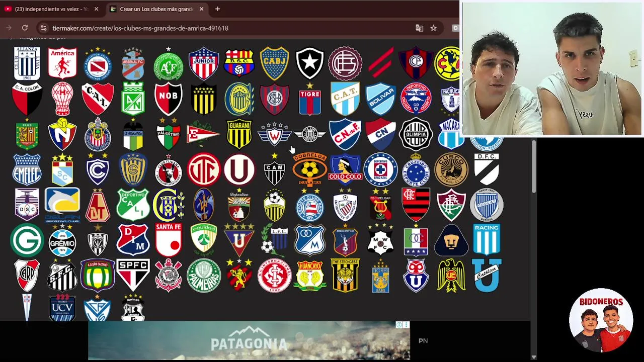The height and width of the screenshot is (362, 644).
Task: Pick the Grêmio crest
Action: (x=62, y=240)
